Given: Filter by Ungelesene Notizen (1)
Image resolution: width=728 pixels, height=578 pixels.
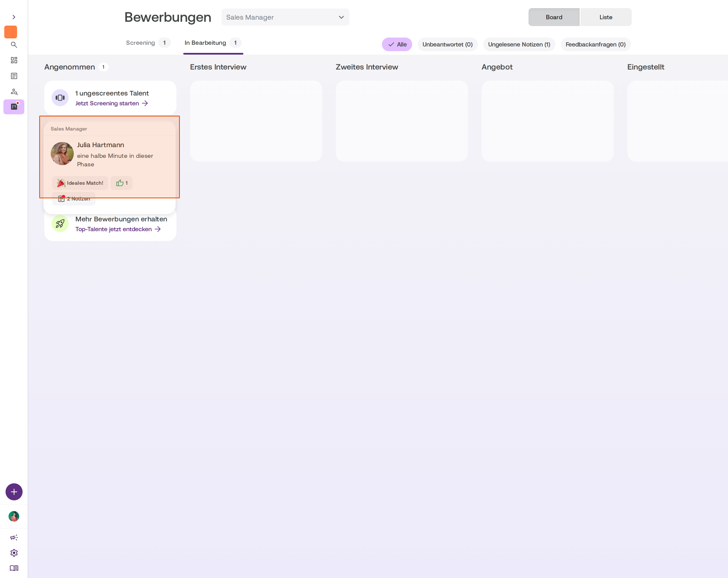Looking at the screenshot, I should coord(519,44).
